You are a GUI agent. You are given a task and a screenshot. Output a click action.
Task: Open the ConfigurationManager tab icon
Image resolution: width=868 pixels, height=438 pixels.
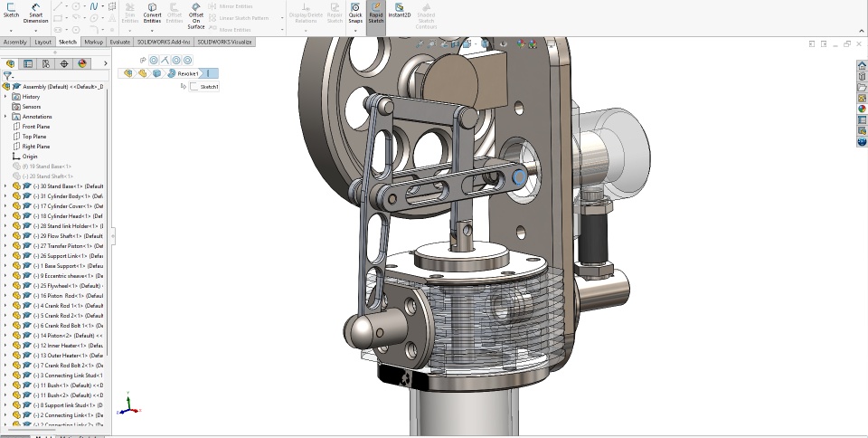46,63
